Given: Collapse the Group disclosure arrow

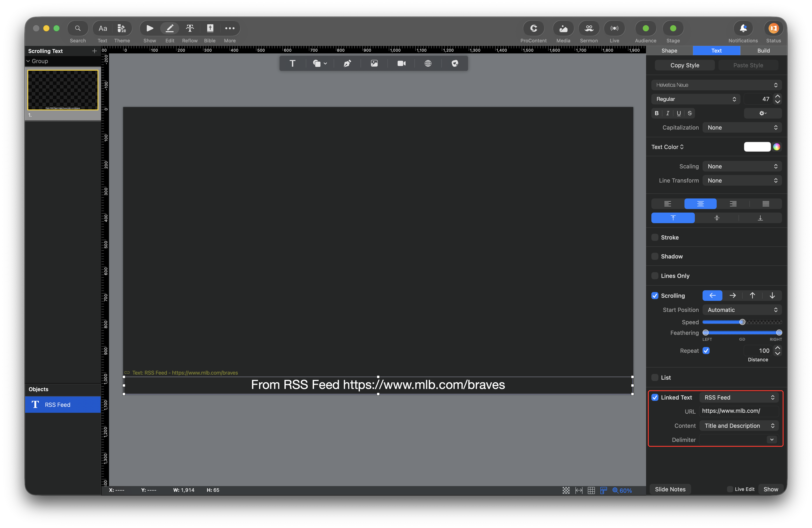Looking at the screenshot, I should point(28,61).
